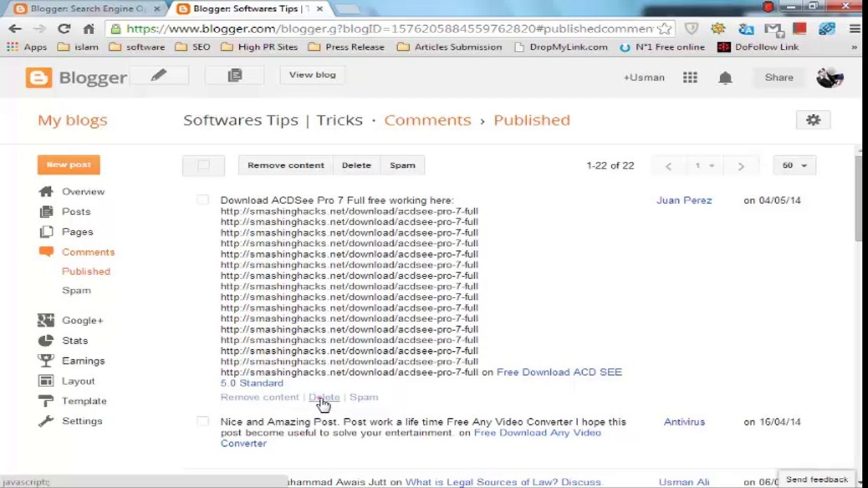Check the Juan Perez comment checkbox

pyautogui.click(x=203, y=200)
